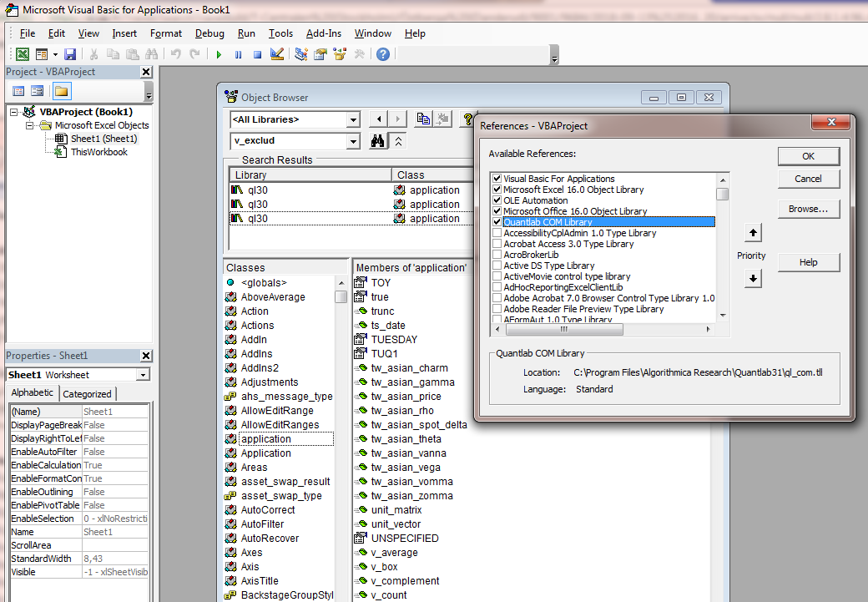Click Classes list vertical scrollbar thumb

point(341,297)
